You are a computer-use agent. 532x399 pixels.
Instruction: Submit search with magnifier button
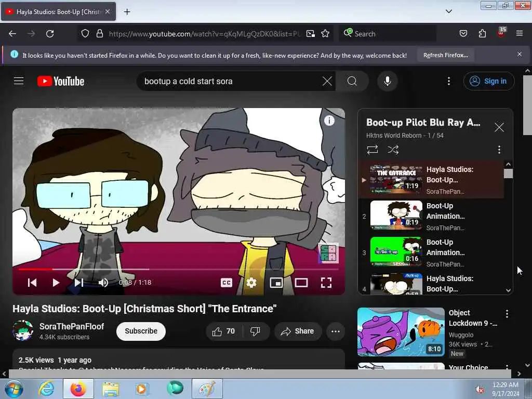[x=352, y=81]
